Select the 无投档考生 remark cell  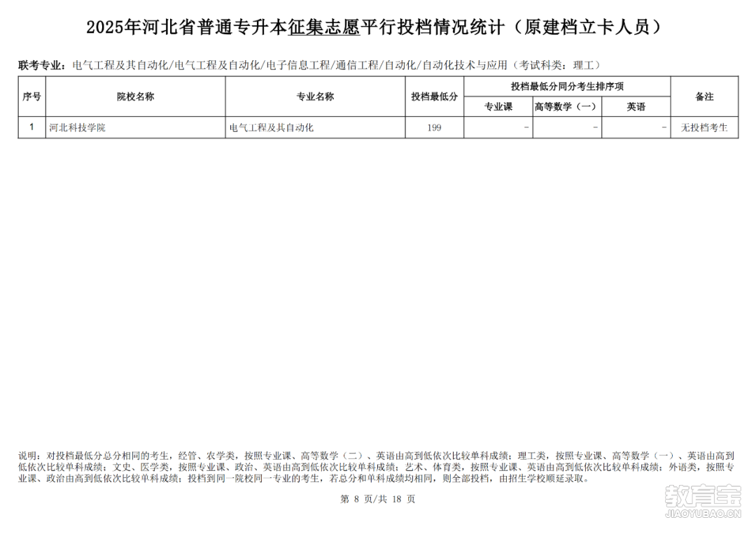[x=704, y=127]
